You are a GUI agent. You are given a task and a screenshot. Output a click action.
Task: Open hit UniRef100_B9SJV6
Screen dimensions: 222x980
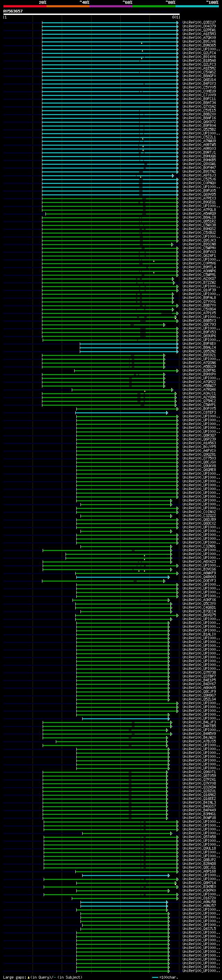point(199,41)
